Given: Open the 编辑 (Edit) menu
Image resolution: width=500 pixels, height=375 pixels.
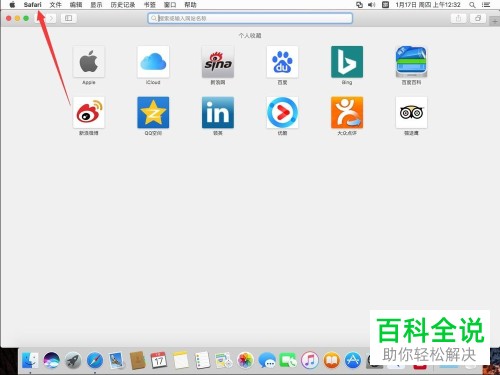Looking at the screenshot, I should (x=76, y=5).
